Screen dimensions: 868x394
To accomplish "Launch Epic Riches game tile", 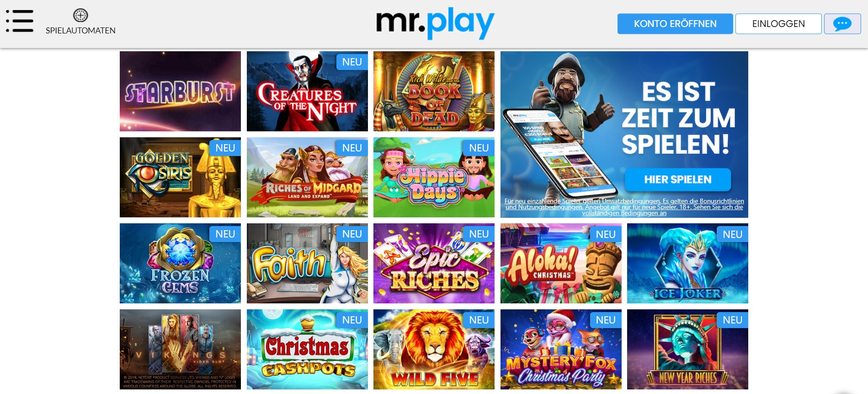I will [x=434, y=263].
